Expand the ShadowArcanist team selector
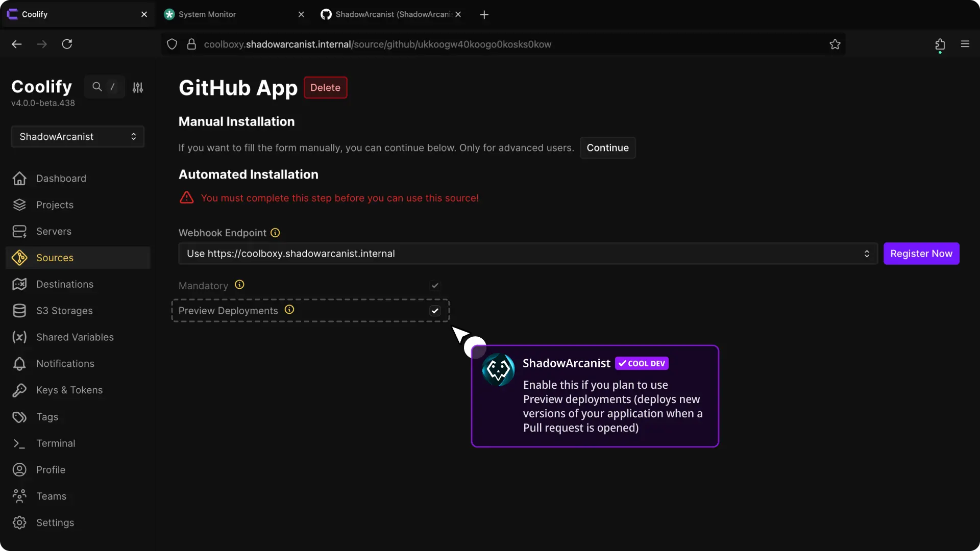 click(x=78, y=137)
